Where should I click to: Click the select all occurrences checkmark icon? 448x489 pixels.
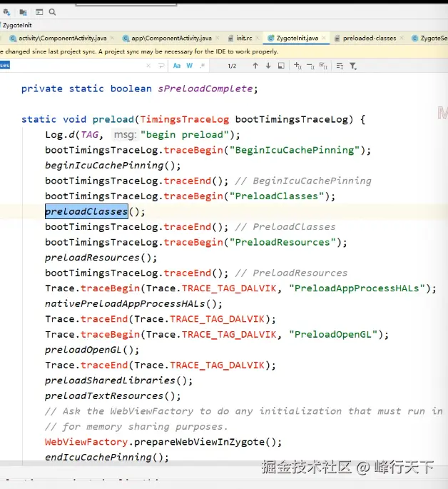click(323, 66)
